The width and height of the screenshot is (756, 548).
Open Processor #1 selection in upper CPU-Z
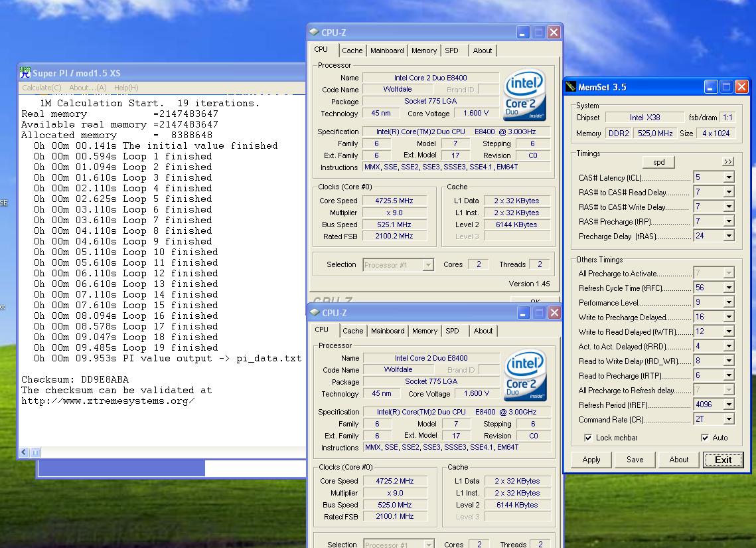click(398, 264)
